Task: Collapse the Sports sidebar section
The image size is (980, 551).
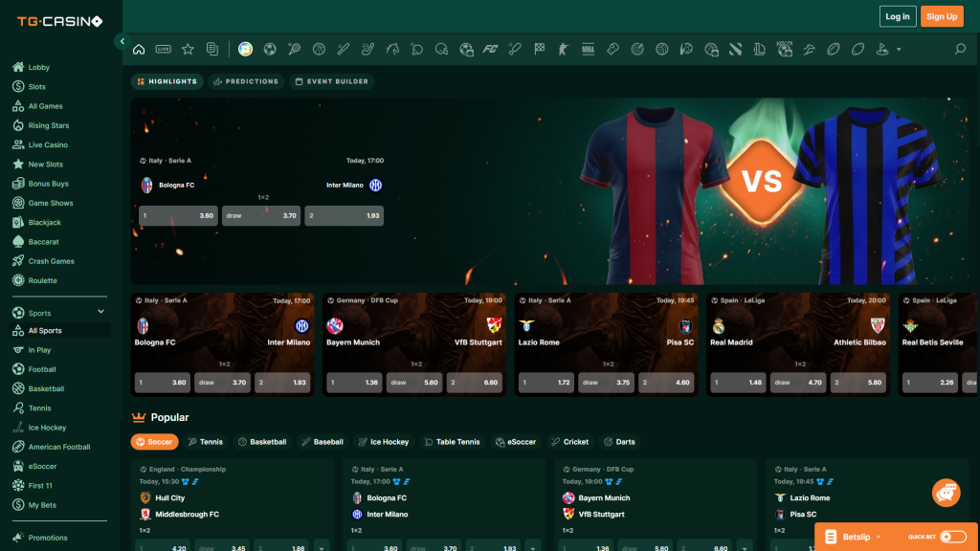Action: pos(100,312)
